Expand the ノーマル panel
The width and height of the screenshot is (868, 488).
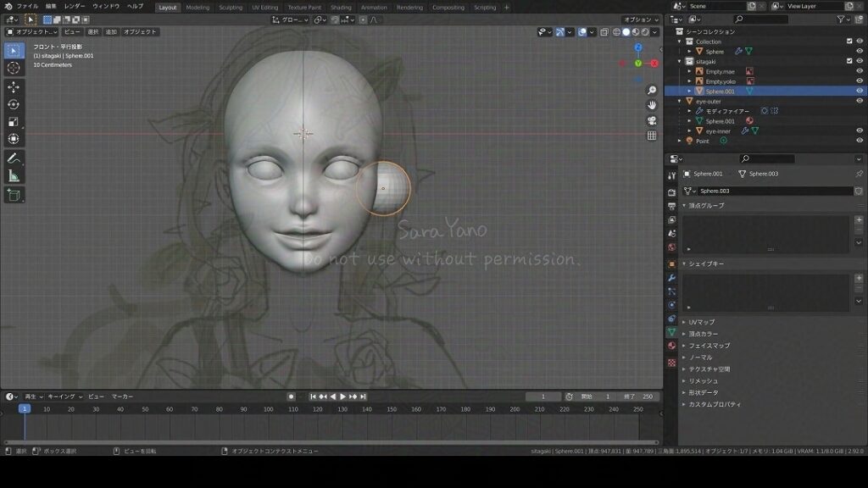[x=684, y=358]
